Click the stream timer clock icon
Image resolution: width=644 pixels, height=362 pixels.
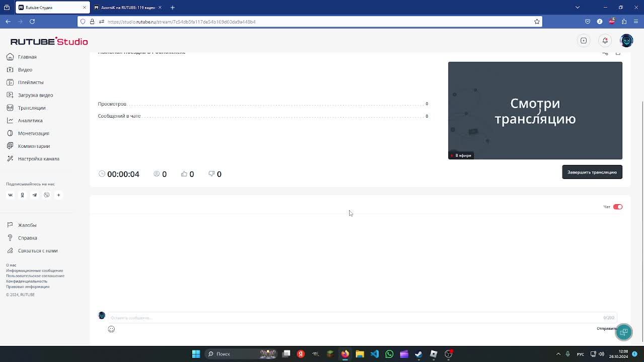[102, 173]
